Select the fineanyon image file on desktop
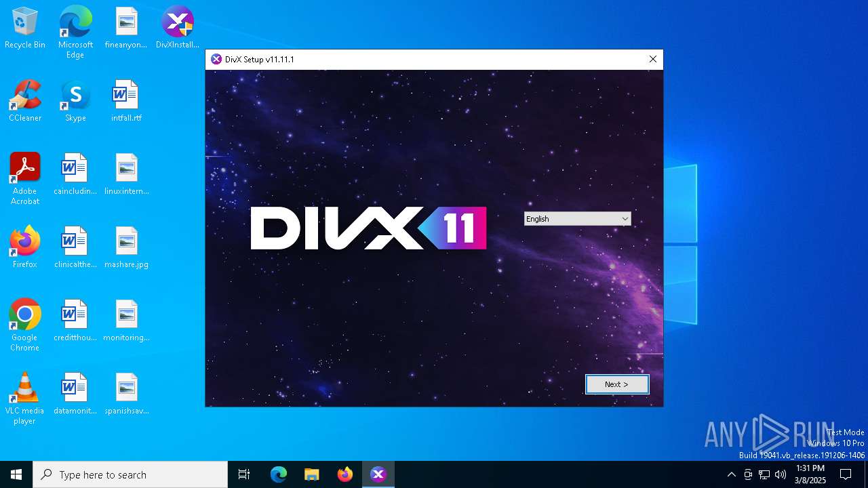868x488 pixels. [126, 28]
